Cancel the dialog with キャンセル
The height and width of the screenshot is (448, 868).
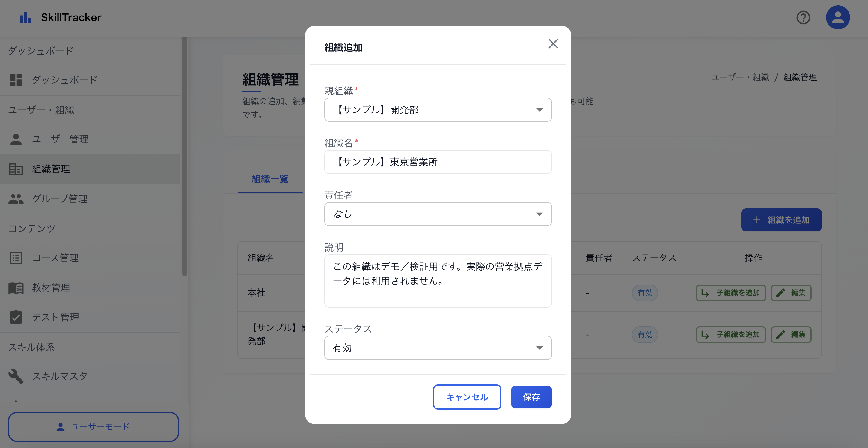(x=467, y=397)
